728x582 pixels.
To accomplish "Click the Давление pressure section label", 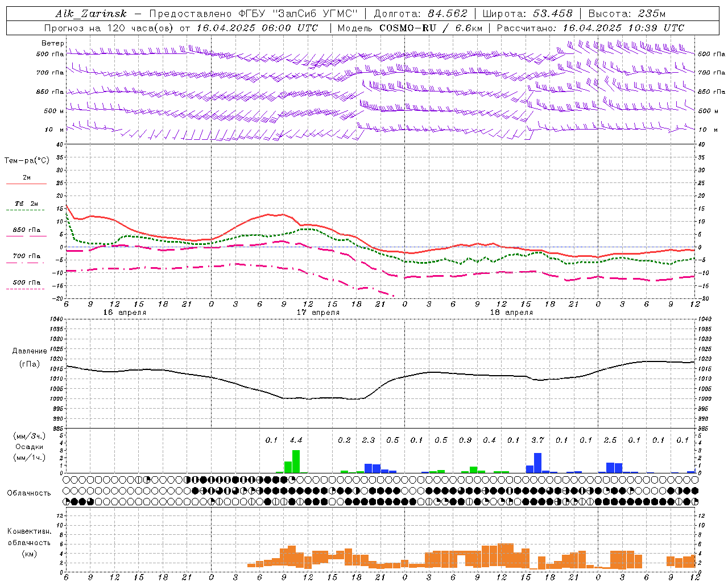I will pyautogui.click(x=30, y=351).
